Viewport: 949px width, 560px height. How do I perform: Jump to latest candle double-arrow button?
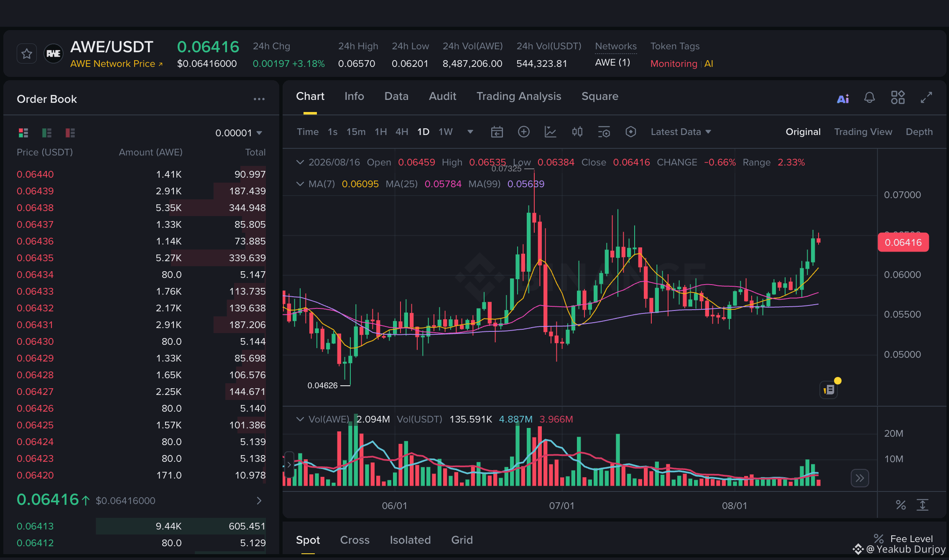click(860, 478)
